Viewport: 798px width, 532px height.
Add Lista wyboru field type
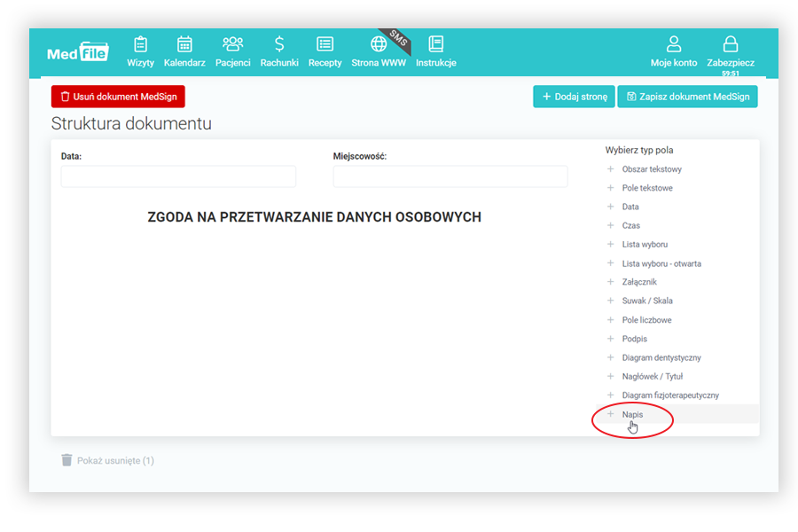pyautogui.click(x=645, y=244)
